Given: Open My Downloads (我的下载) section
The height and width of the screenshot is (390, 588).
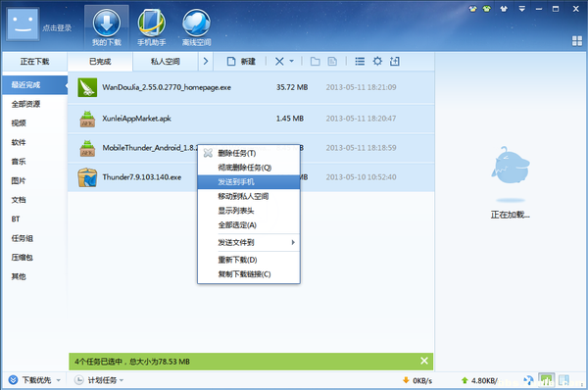Looking at the screenshot, I should pyautogui.click(x=107, y=27).
